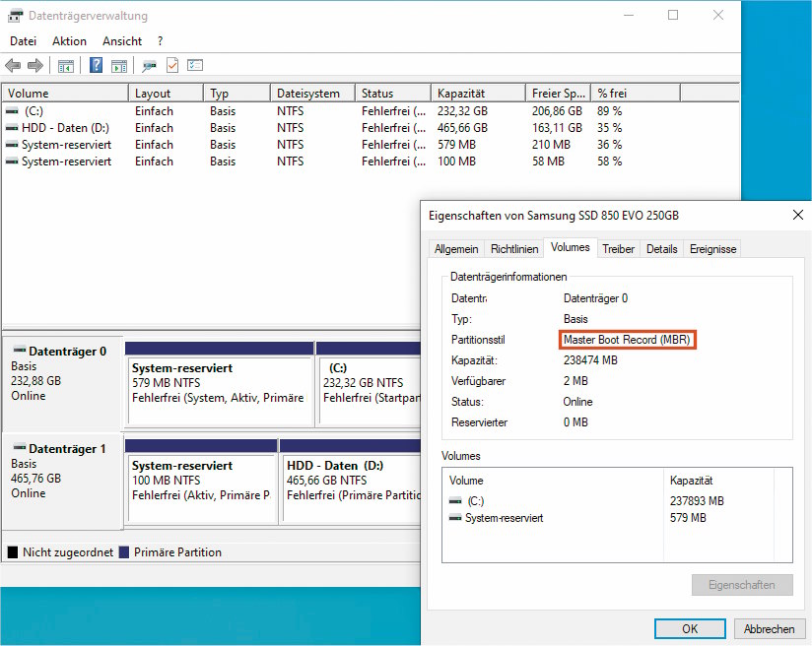Switch to the Richtlinien tab

514,249
